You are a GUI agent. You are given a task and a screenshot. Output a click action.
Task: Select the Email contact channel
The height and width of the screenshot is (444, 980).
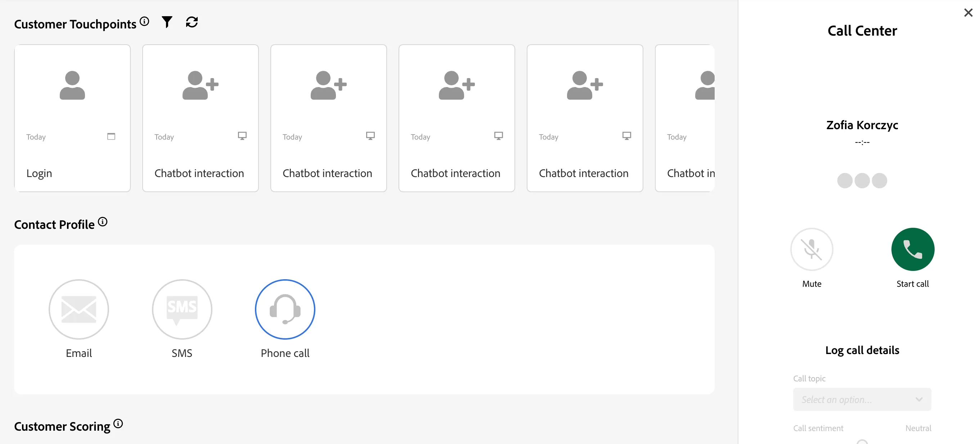click(79, 309)
